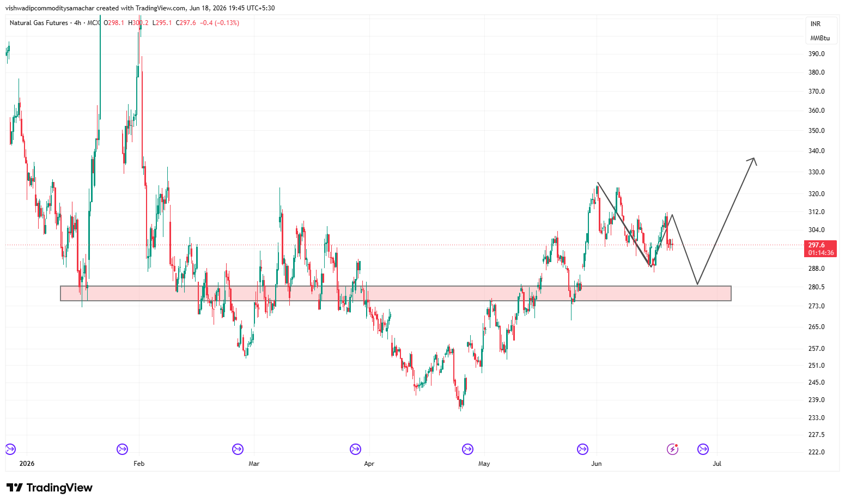
Task: Click the Apr label on time axis
Action: tap(369, 464)
